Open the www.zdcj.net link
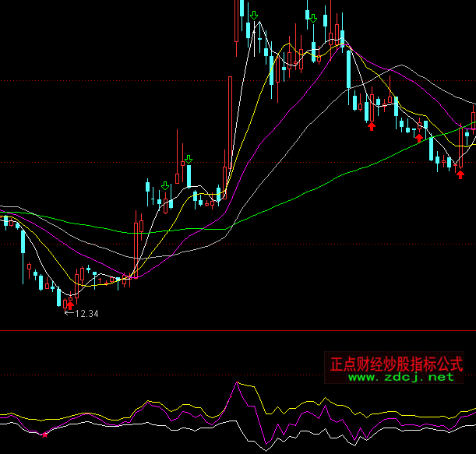Viewport: 476px width, 454px height. (x=400, y=377)
